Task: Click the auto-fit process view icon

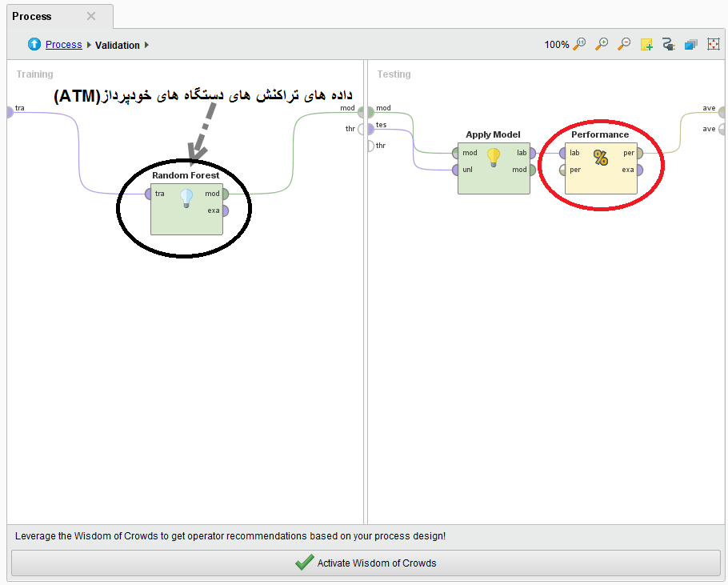Action: (713, 44)
